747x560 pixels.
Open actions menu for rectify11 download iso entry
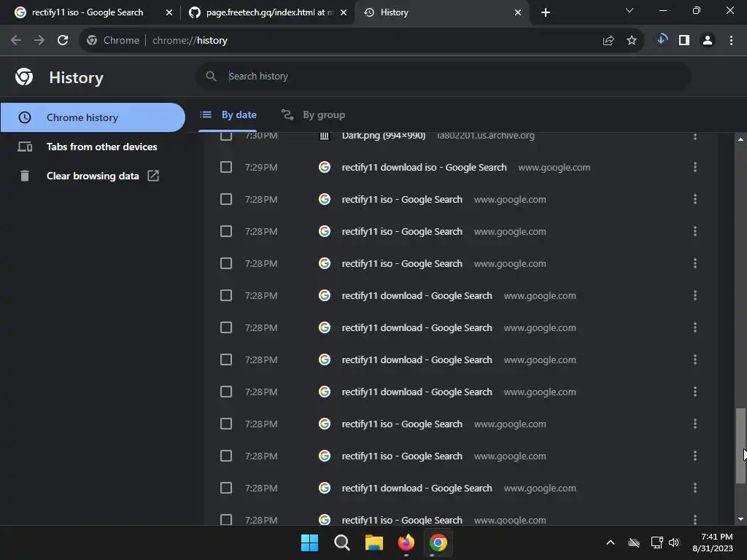(695, 167)
